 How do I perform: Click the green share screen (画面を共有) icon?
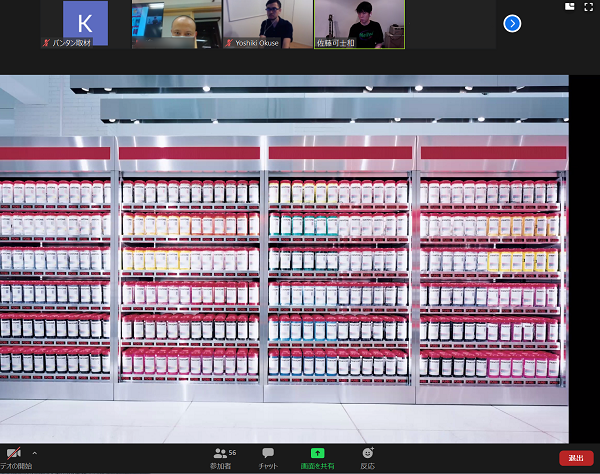click(318, 453)
